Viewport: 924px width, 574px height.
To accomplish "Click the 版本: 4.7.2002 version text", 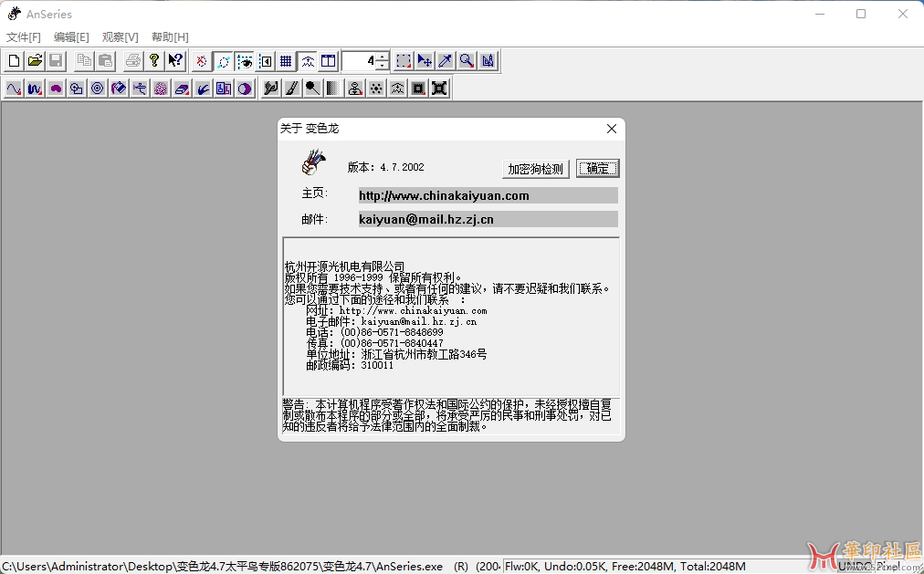I will [386, 167].
